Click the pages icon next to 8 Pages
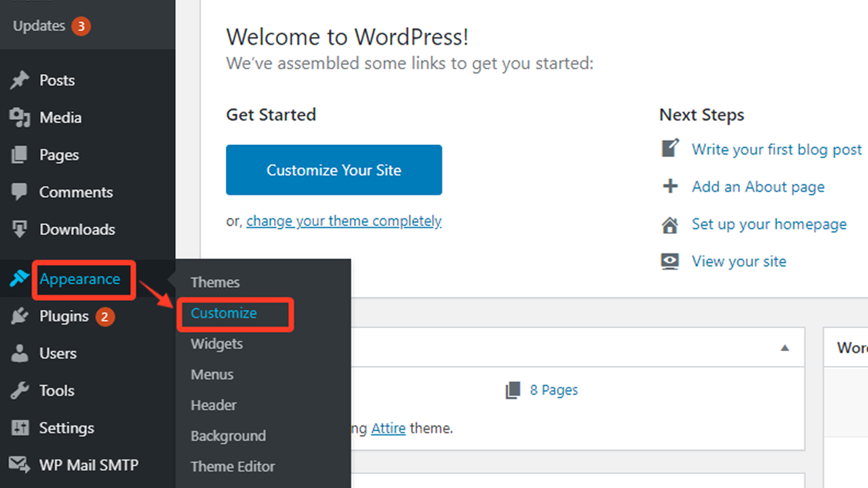This screenshot has width=868, height=488. (513, 390)
